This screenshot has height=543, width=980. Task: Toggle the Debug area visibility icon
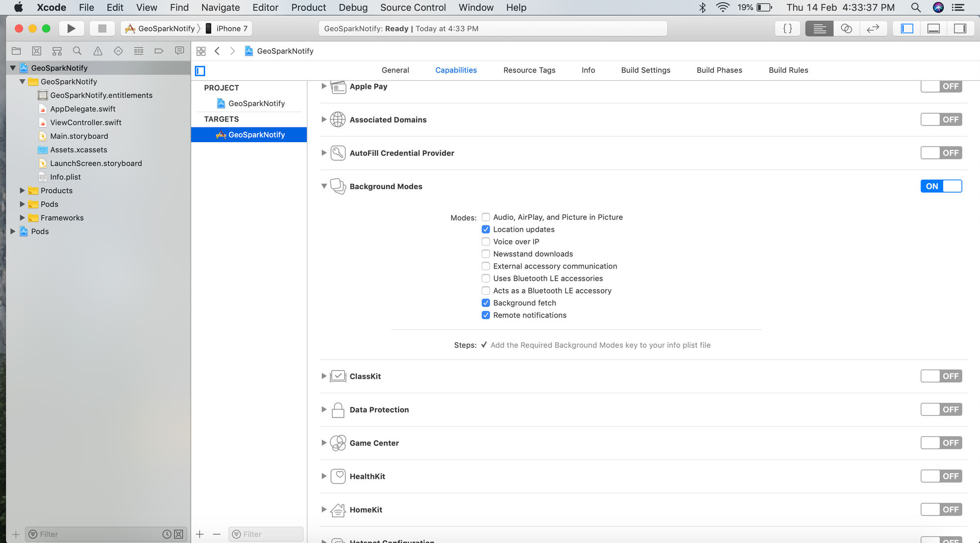(933, 28)
